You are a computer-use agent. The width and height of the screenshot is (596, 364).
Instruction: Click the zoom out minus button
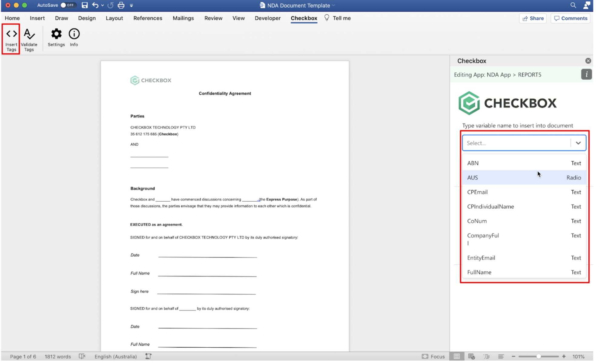tap(514, 357)
